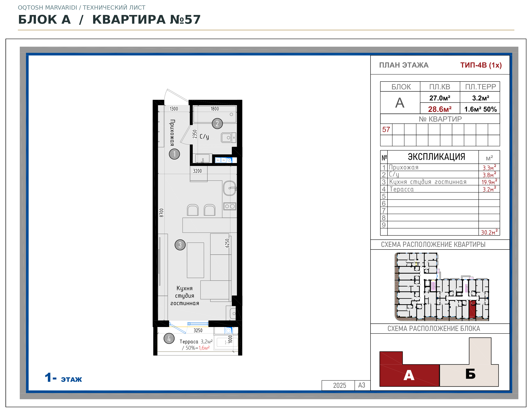Click the ЭКСПЛИКАЦИЯ table heading
This screenshot has height=411, width=532.
(x=436, y=157)
